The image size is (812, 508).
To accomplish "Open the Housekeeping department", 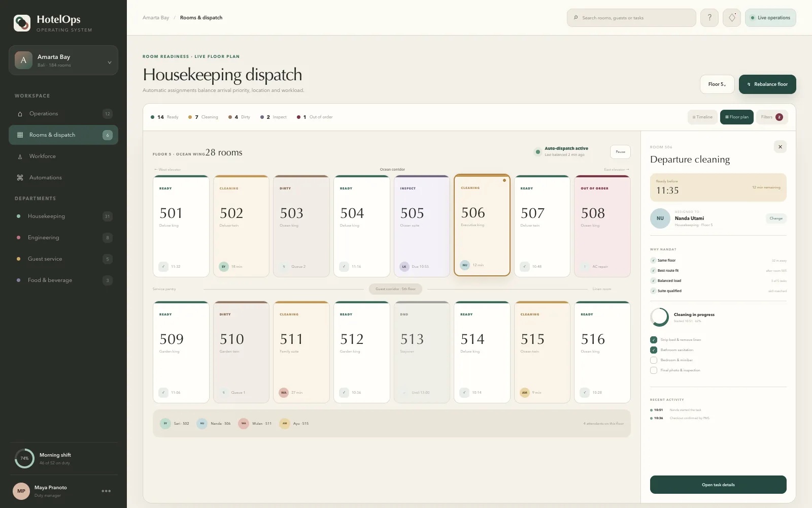I will pyautogui.click(x=63, y=216).
